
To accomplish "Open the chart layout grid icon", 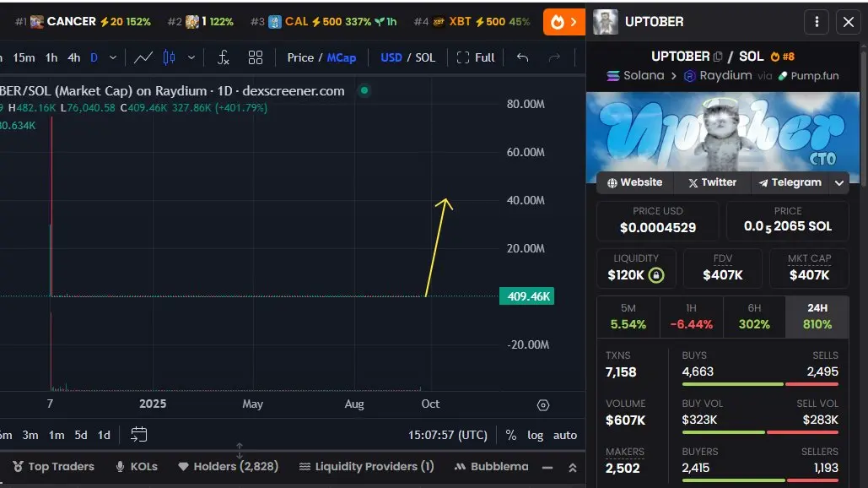I will (x=256, y=57).
